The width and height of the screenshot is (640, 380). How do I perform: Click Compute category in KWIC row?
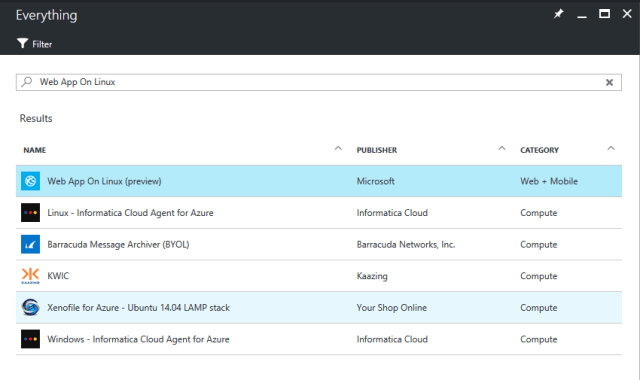(538, 276)
